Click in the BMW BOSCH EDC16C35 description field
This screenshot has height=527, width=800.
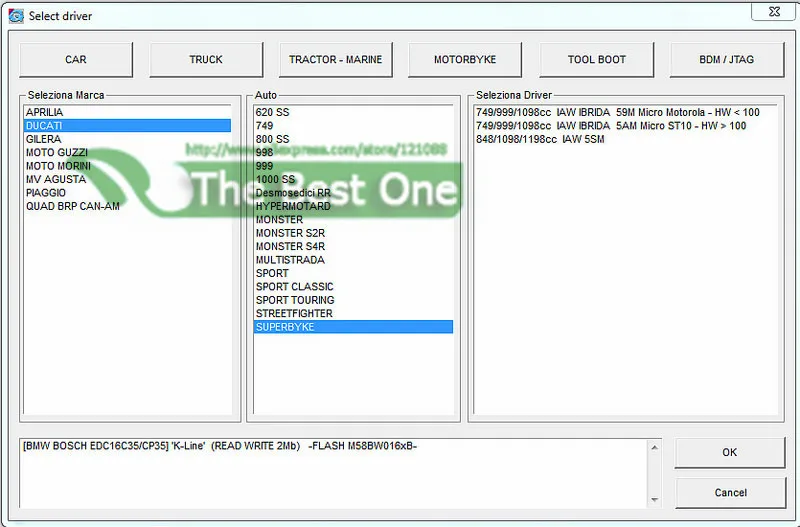(x=335, y=473)
